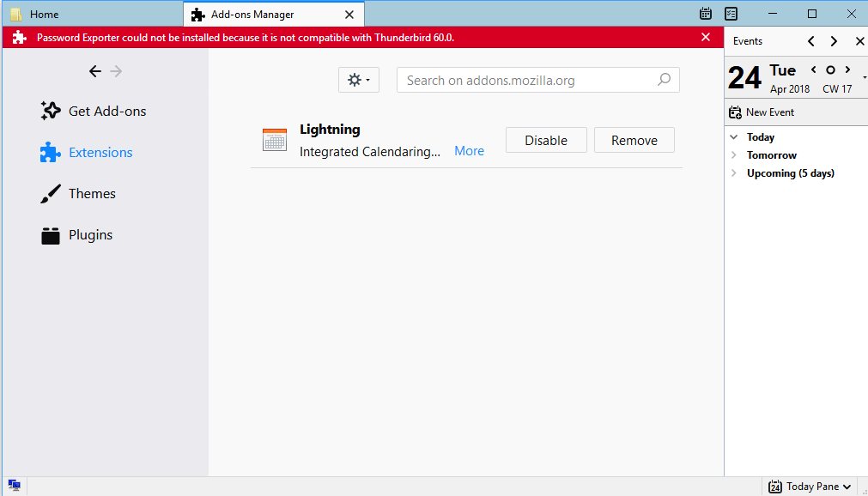Dismiss the Password Exporter error notification
Image resolution: width=868 pixels, height=496 pixels.
(705, 37)
